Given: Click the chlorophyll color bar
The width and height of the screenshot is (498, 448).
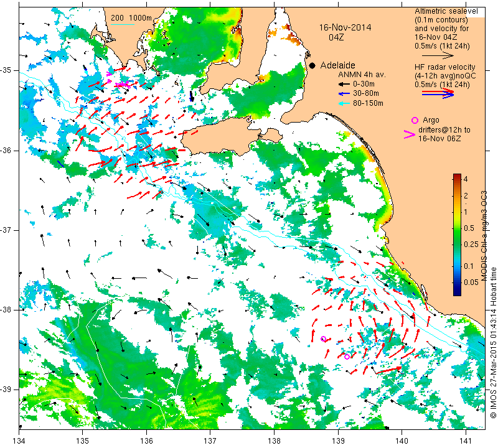Looking at the screenshot, I should pyautogui.click(x=457, y=235).
